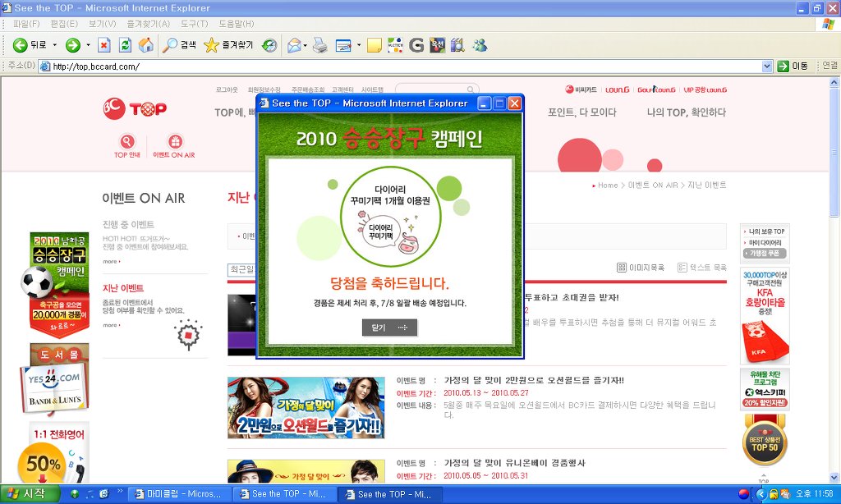Click 닫기 button in popup
Image resolution: width=841 pixels, height=504 pixels.
(389, 327)
